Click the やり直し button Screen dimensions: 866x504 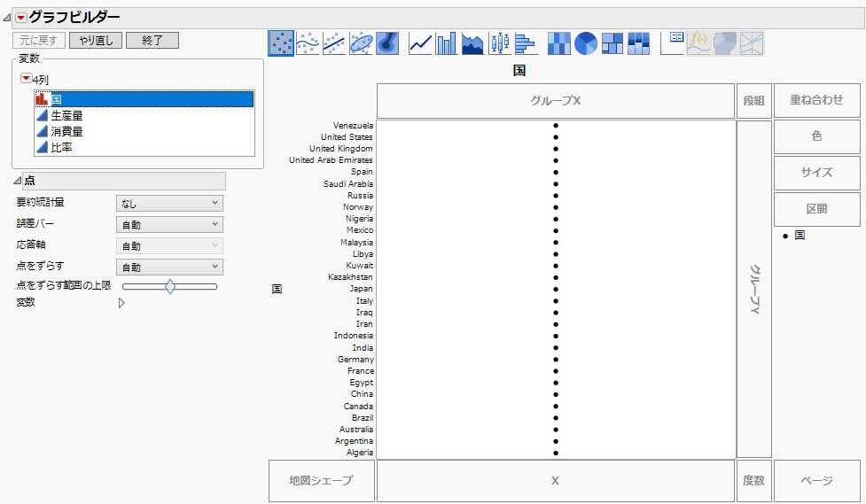click(96, 41)
